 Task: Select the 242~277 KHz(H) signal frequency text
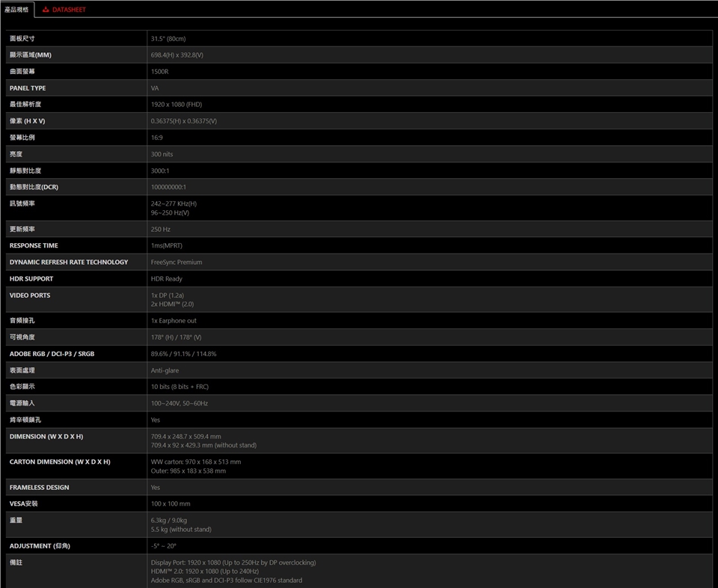[x=174, y=203]
